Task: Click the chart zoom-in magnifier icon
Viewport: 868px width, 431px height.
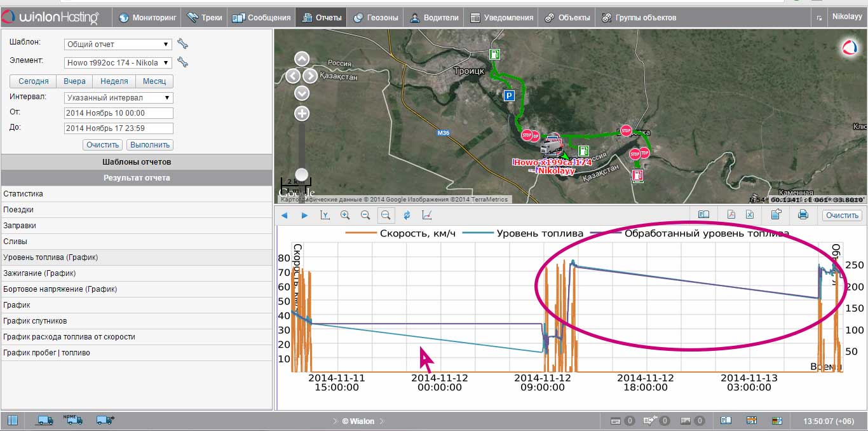Action: pos(345,215)
